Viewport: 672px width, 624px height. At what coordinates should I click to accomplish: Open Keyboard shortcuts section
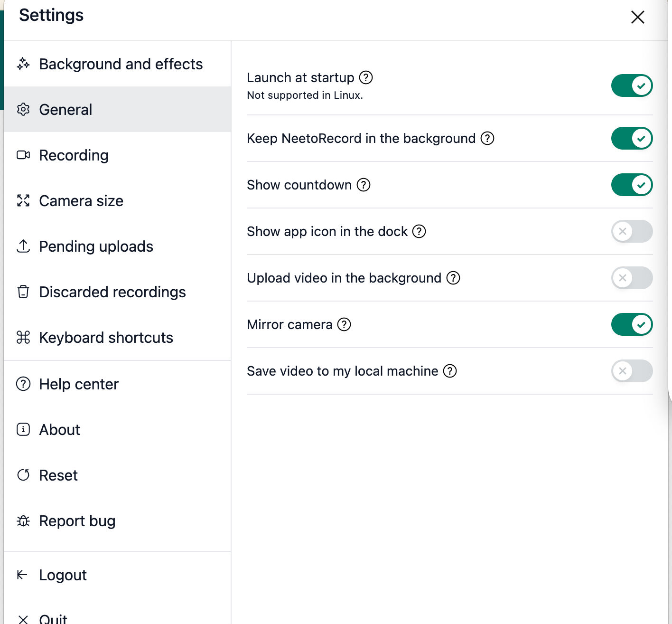coord(106,338)
